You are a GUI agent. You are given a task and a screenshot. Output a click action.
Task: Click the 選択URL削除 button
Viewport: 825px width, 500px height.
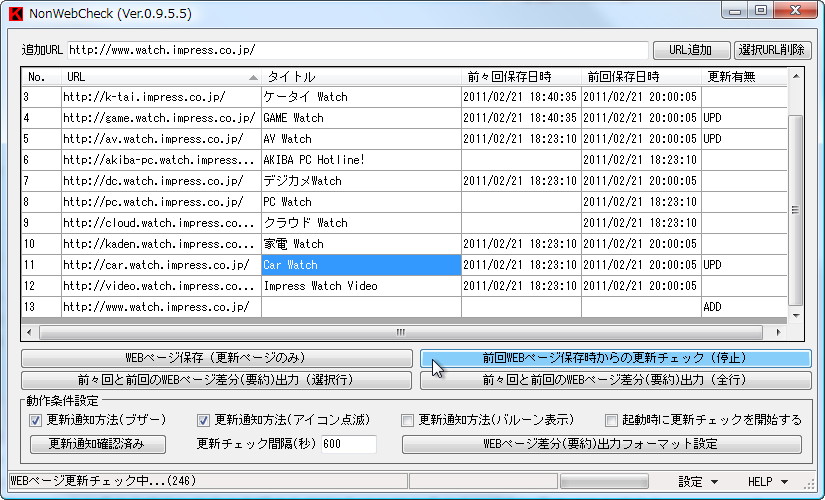(x=772, y=50)
